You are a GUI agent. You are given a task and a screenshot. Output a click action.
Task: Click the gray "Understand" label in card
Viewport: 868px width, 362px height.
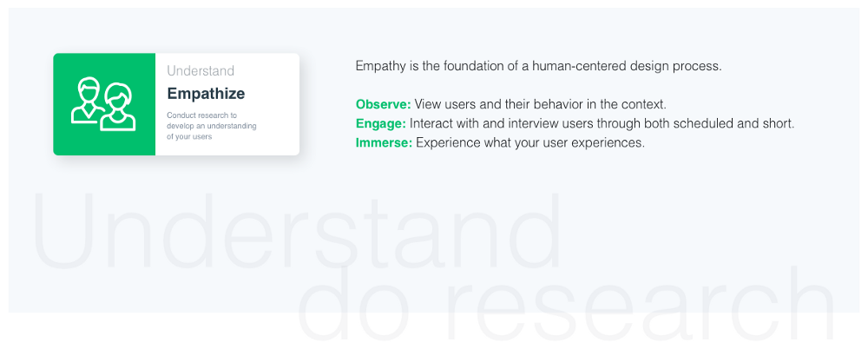pos(201,71)
